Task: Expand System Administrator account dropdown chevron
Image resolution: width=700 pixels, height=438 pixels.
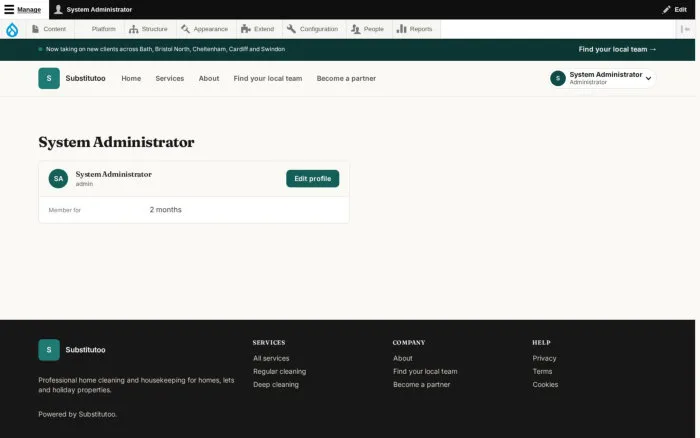Action: tap(648, 79)
